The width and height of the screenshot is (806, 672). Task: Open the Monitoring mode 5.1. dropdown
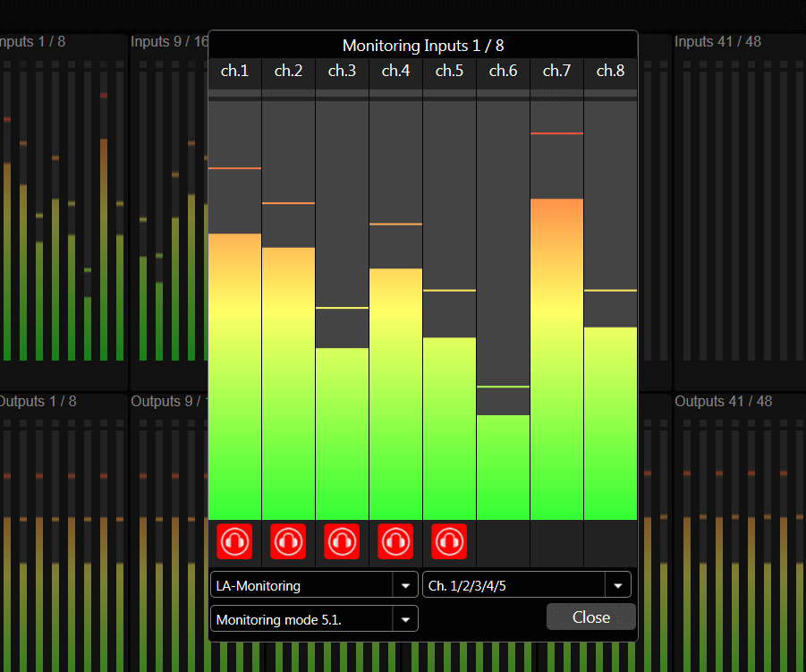click(x=314, y=618)
